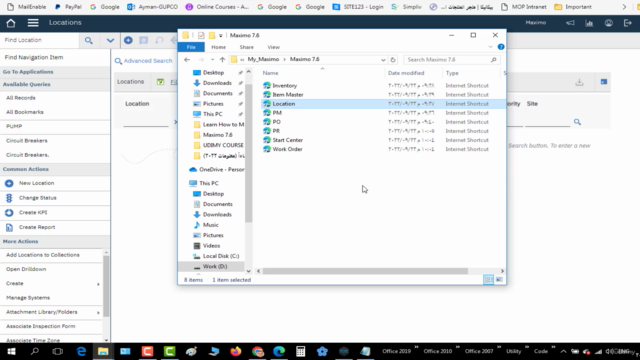Image resolution: width=640 pixels, height=360 pixels.
Task: Expand the Create submenu arrow
Action: [98, 284]
